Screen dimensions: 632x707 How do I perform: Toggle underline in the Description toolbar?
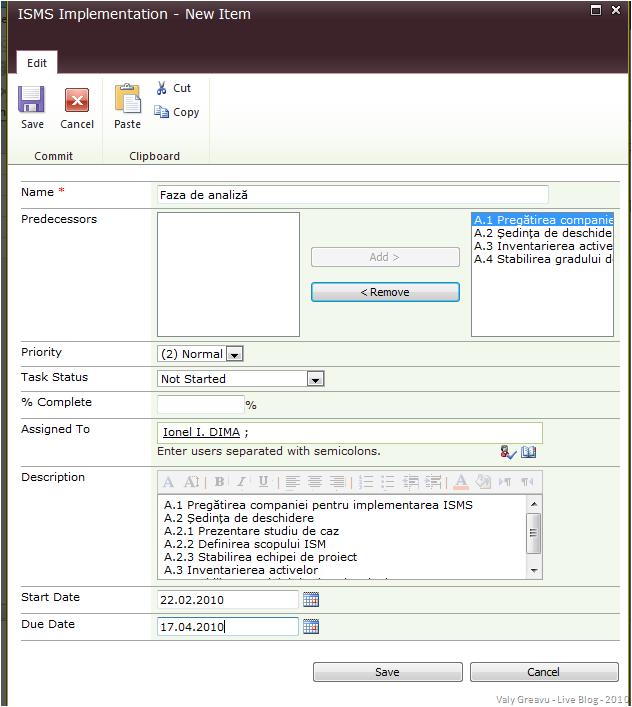[x=263, y=482]
